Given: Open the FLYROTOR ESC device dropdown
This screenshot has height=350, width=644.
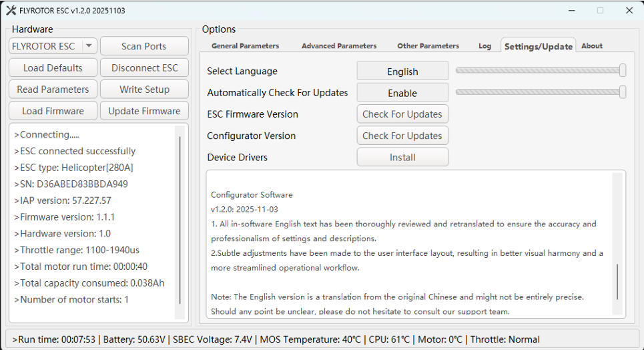Looking at the screenshot, I should click(89, 46).
